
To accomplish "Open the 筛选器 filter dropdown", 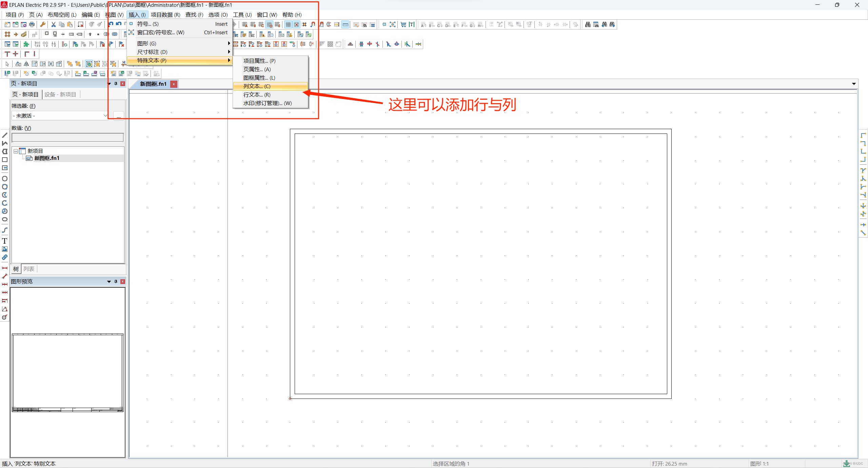I will [105, 116].
